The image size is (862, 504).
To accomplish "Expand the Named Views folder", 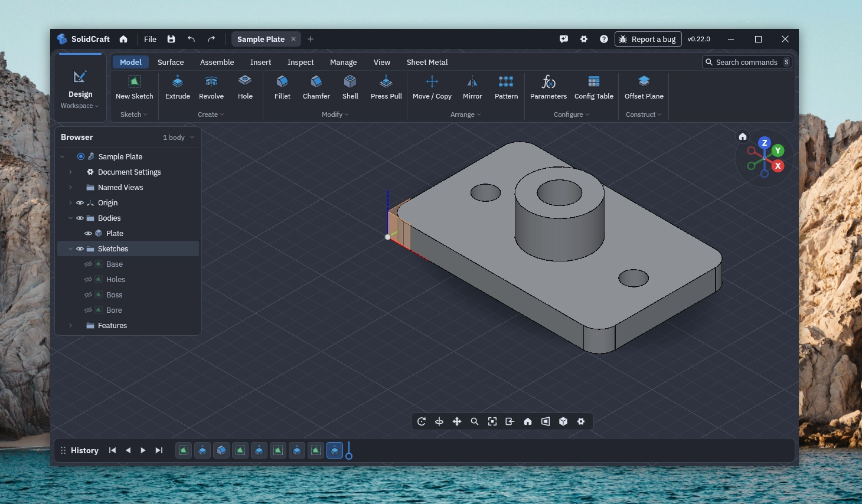I will point(70,188).
